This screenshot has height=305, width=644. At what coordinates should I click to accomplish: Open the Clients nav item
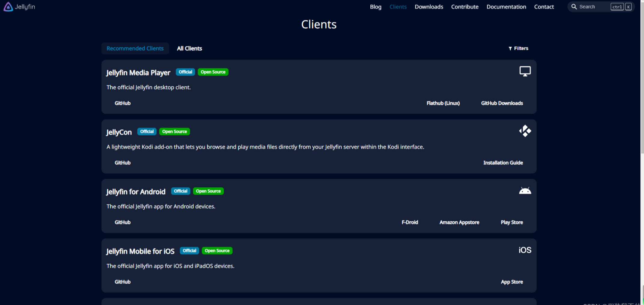398,7
